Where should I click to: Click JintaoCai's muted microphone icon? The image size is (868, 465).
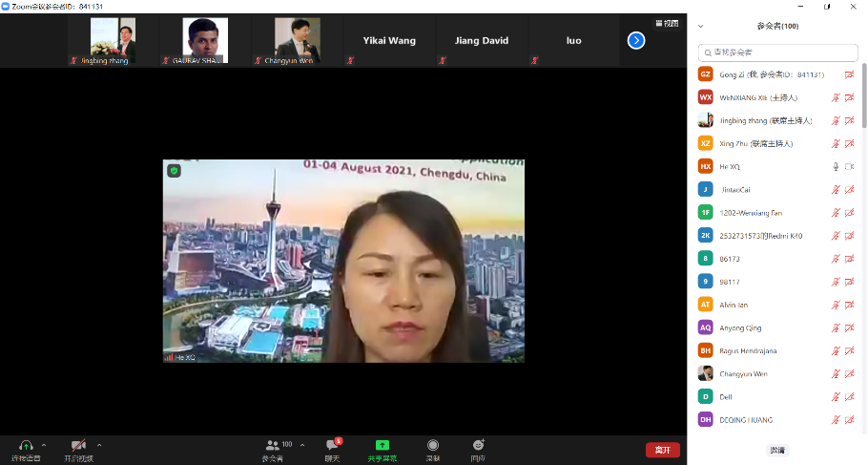pos(836,190)
